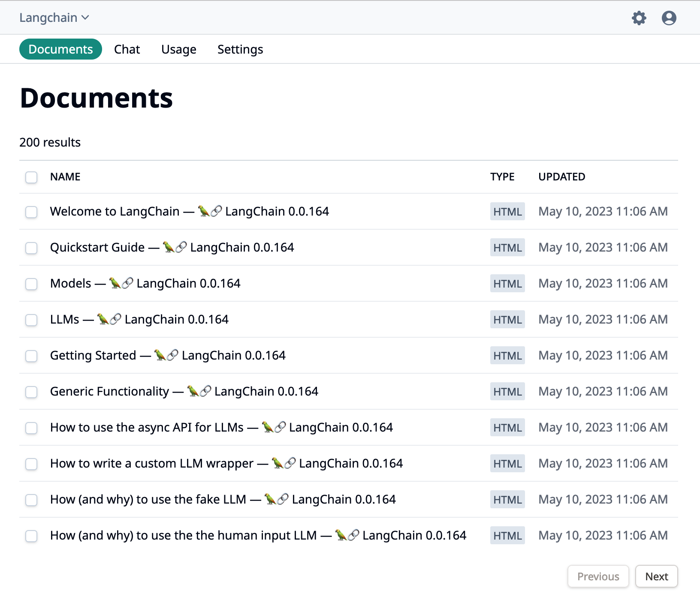Click the updated date in human input LLM row
The height and width of the screenshot is (606, 700).
(x=603, y=535)
